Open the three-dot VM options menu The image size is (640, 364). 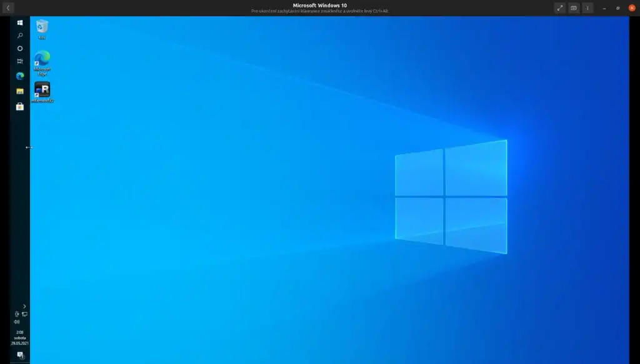[x=587, y=7]
